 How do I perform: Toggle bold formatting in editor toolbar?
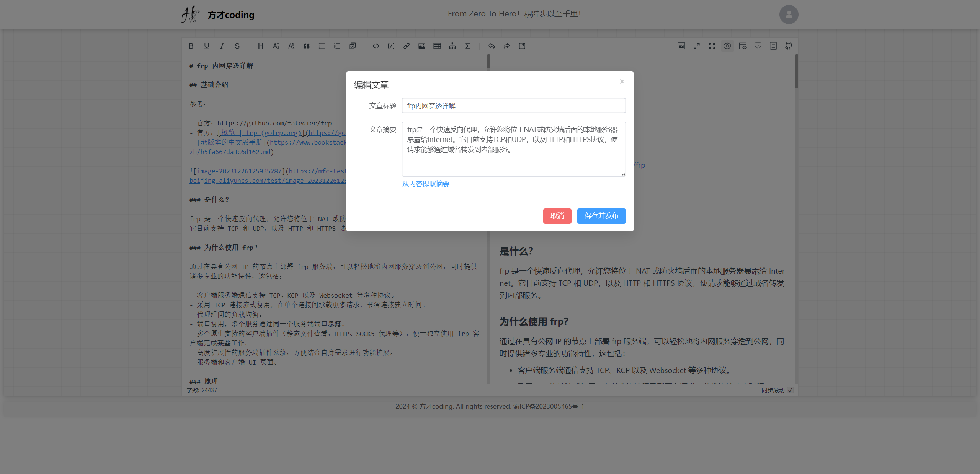[191, 46]
